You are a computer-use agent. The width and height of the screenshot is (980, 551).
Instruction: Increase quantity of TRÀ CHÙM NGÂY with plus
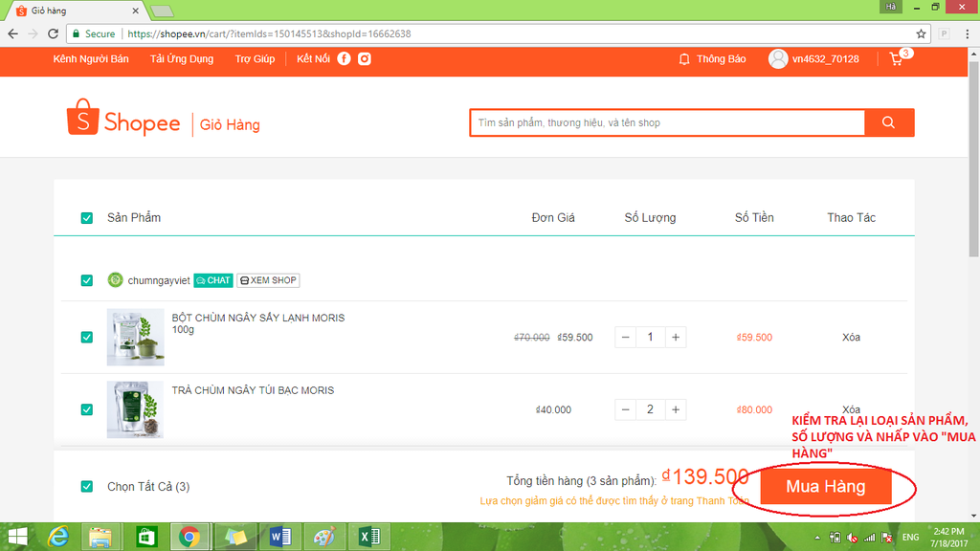(x=676, y=409)
